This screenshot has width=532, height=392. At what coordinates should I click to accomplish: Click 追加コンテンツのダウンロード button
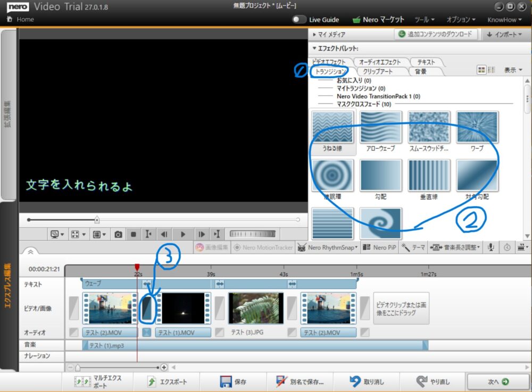point(436,34)
